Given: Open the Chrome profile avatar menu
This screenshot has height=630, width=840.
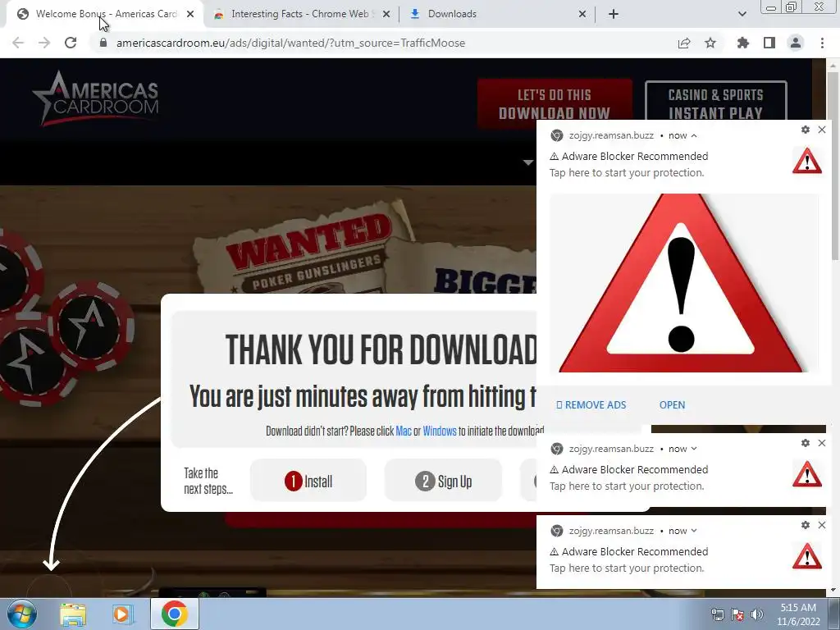Looking at the screenshot, I should click(796, 43).
